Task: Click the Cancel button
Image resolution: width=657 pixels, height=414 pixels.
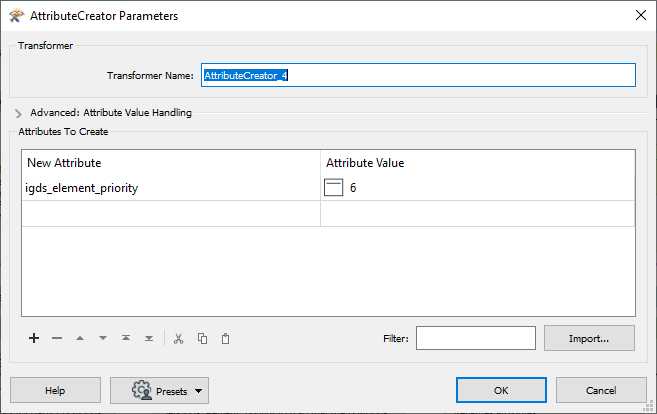Action: coord(601,390)
